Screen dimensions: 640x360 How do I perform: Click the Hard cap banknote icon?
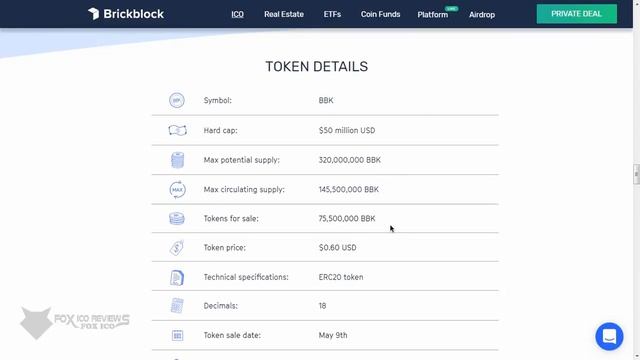pos(177,130)
